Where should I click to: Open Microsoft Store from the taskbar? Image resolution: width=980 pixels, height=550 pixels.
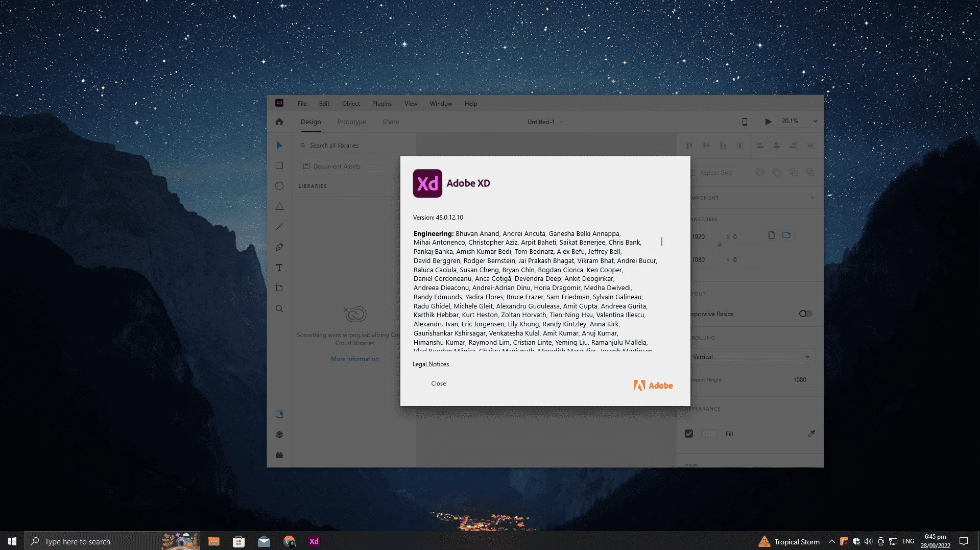pyautogui.click(x=238, y=541)
